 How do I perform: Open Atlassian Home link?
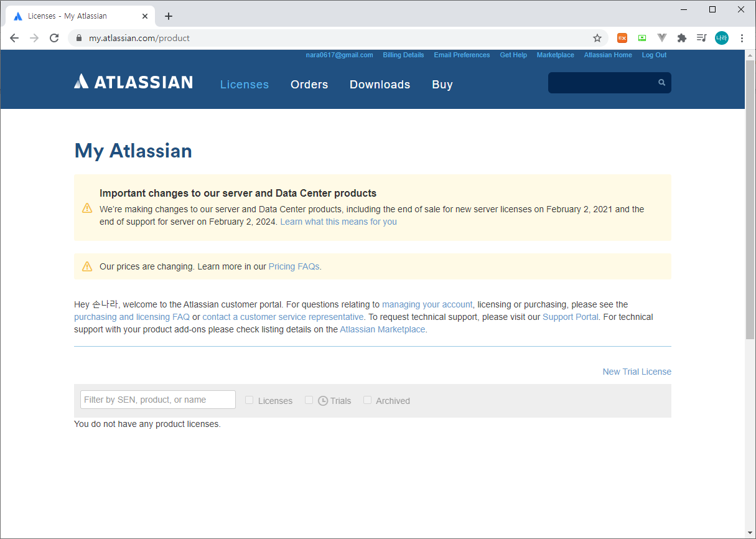pos(608,55)
